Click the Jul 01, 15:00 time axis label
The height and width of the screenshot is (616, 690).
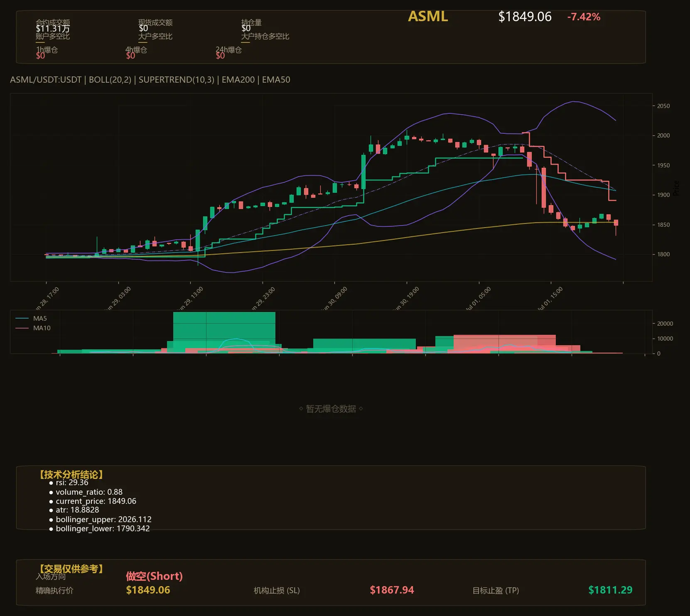click(x=550, y=298)
